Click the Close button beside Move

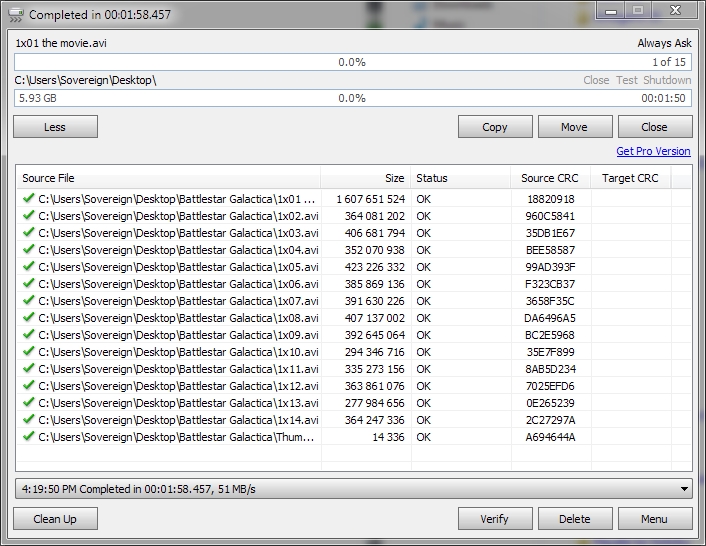click(655, 127)
